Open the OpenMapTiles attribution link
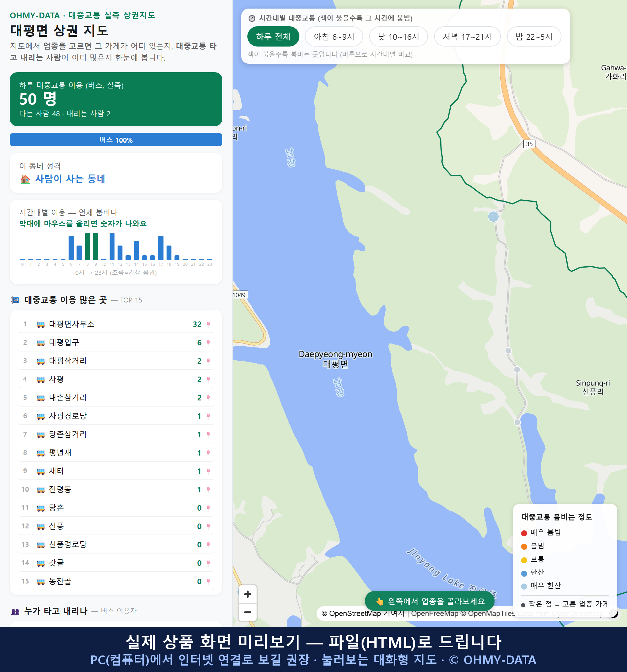 487,614
